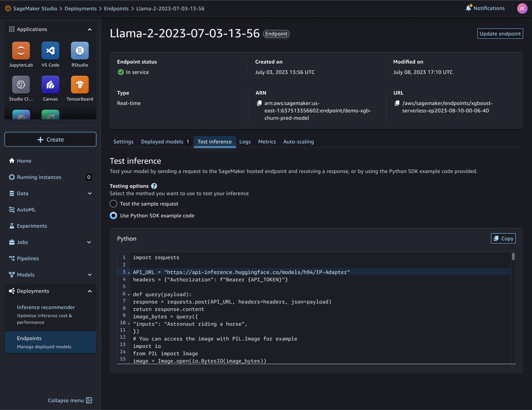
Task: Open the Logs tab
Action: pyautogui.click(x=245, y=142)
